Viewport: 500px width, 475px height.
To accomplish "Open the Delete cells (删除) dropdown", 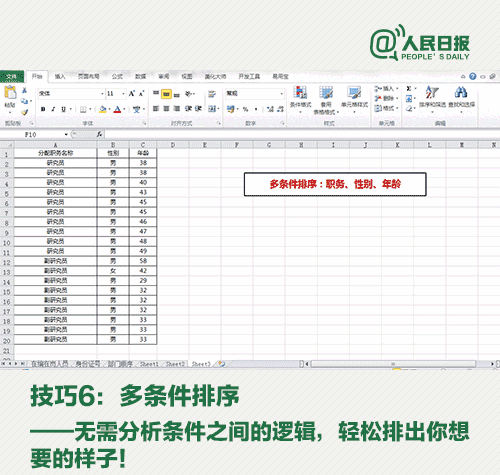I will pyautogui.click(x=387, y=99).
